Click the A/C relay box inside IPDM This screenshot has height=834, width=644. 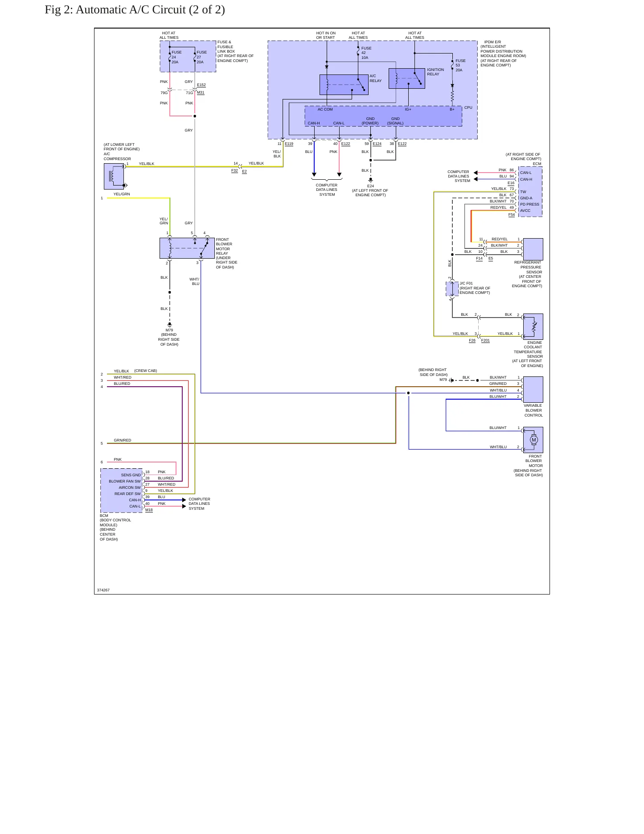tap(344, 85)
